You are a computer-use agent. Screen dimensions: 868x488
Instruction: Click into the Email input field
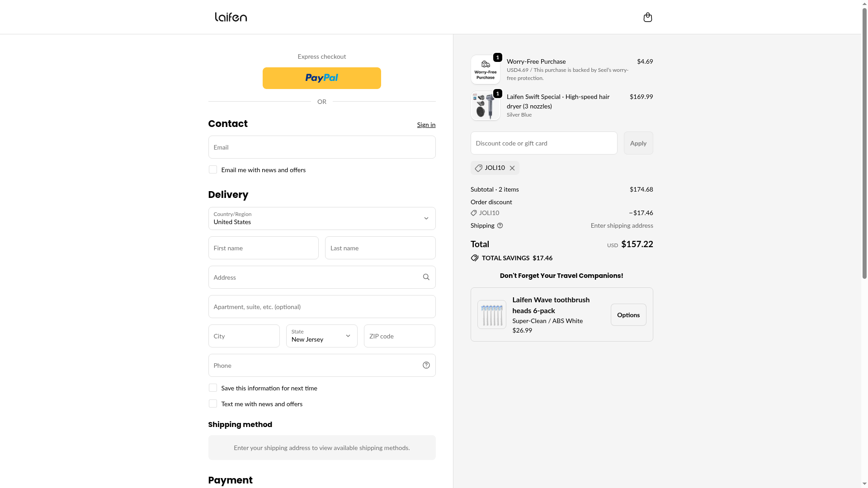321,147
